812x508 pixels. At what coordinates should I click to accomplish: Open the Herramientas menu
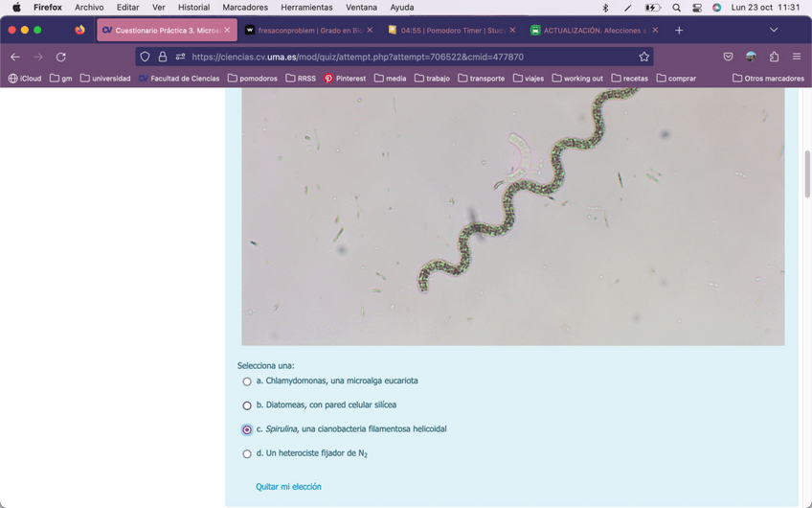pyautogui.click(x=306, y=8)
